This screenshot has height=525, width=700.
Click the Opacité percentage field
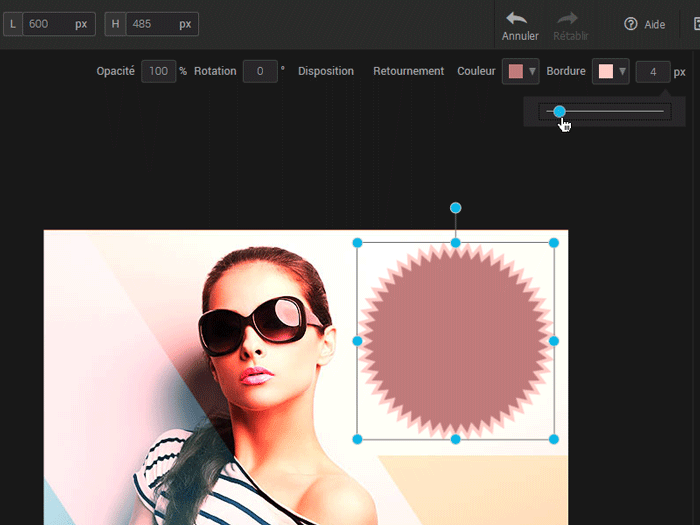[158, 72]
